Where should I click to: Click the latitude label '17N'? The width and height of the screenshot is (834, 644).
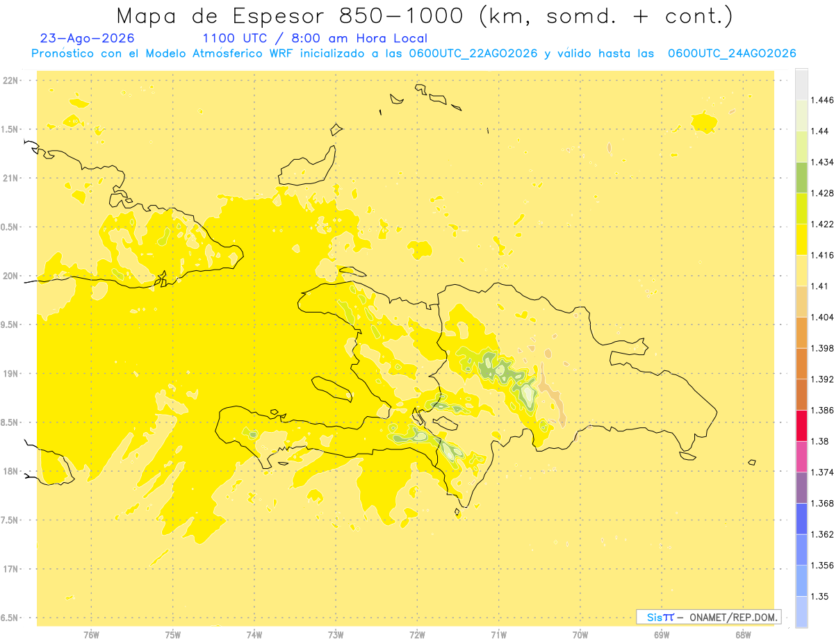pyautogui.click(x=12, y=569)
